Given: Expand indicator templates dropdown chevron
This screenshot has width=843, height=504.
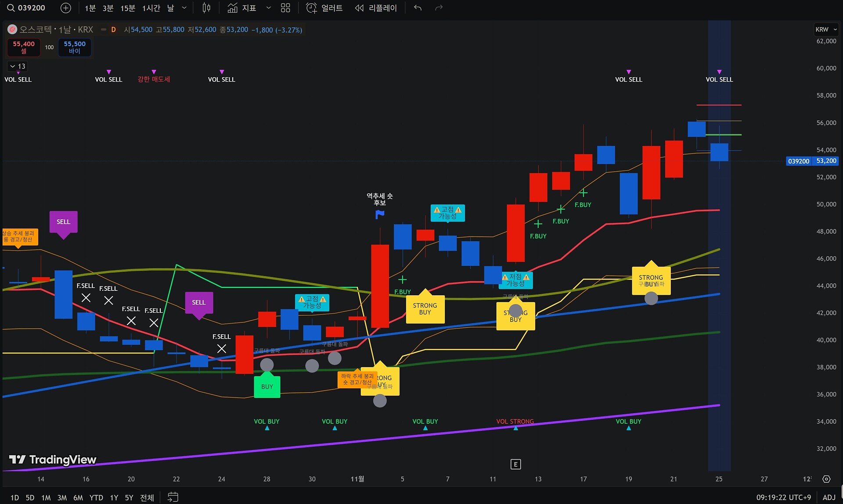Looking at the screenshot, I should tap(268, 8).
